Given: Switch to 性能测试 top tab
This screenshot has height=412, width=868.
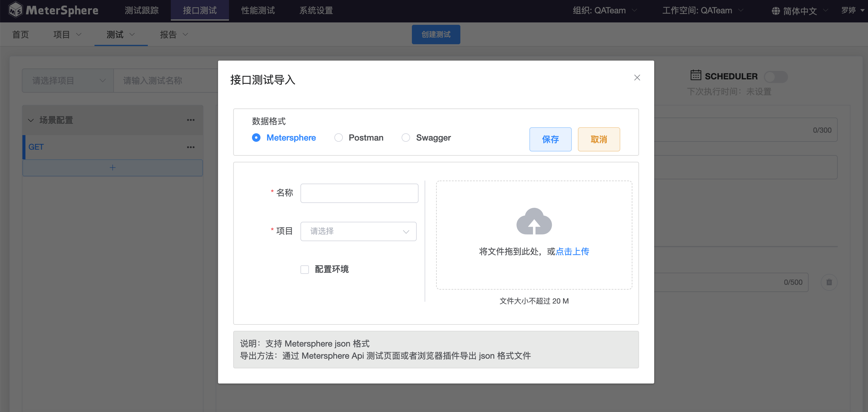Looking at the screenshot, I should click(258, 11).
